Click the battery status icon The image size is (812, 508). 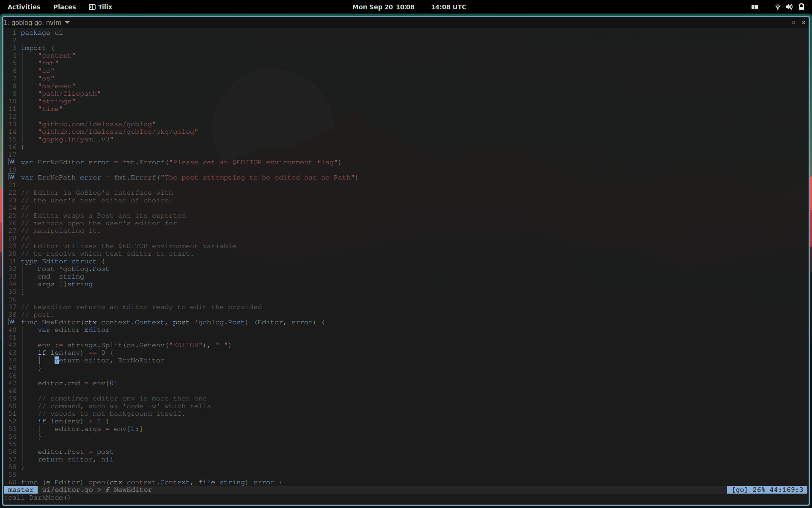(x=801, y=7)
